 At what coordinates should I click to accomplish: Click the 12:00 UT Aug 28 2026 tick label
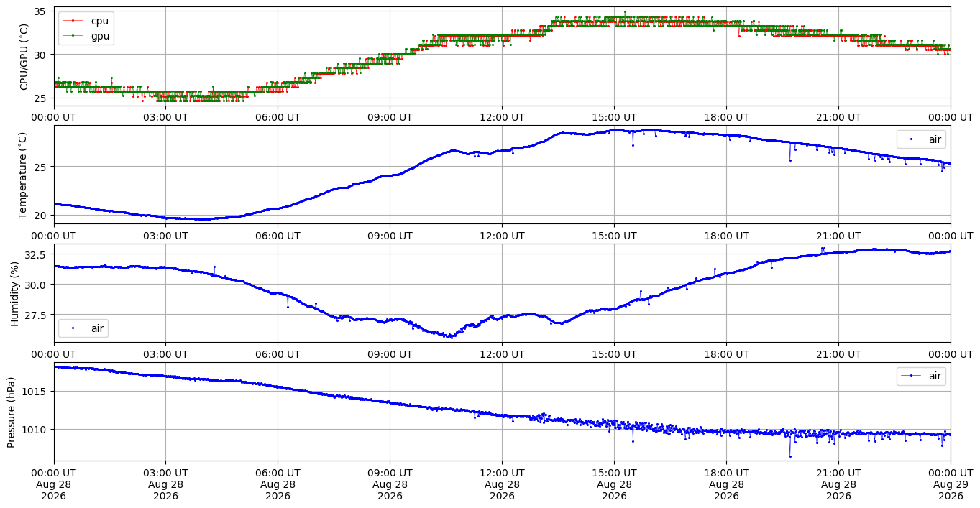point(502,484)
